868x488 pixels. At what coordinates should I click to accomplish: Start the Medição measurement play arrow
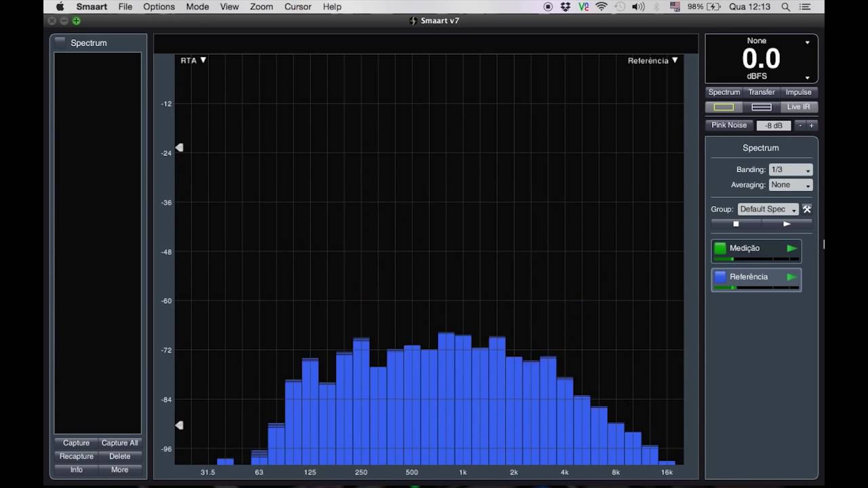791,249
